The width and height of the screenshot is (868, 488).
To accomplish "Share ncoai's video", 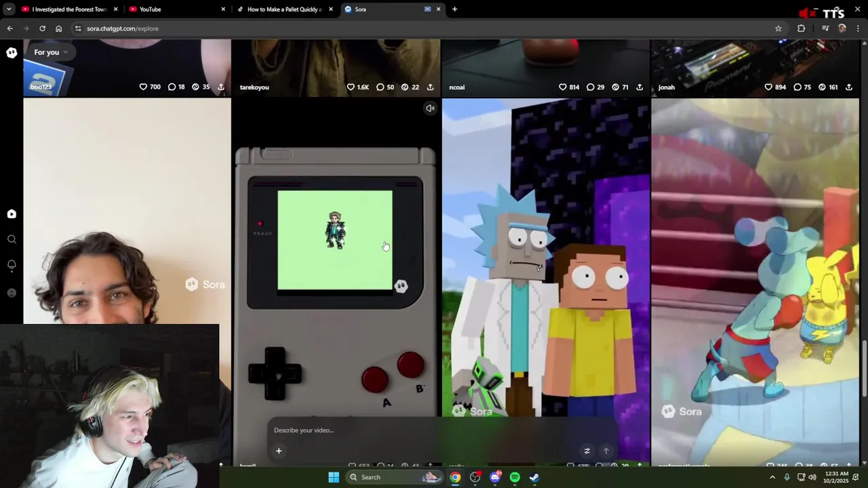I will tap(639, 87).
